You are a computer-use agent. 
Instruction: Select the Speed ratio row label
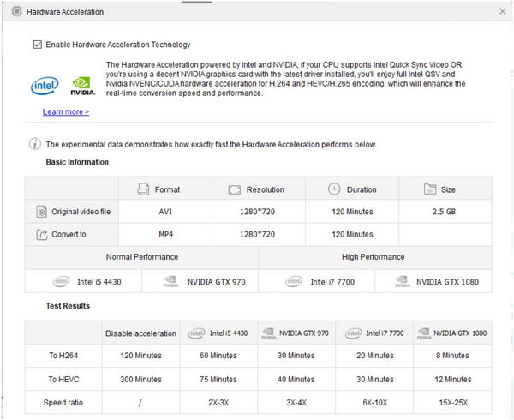click(63, 403)
